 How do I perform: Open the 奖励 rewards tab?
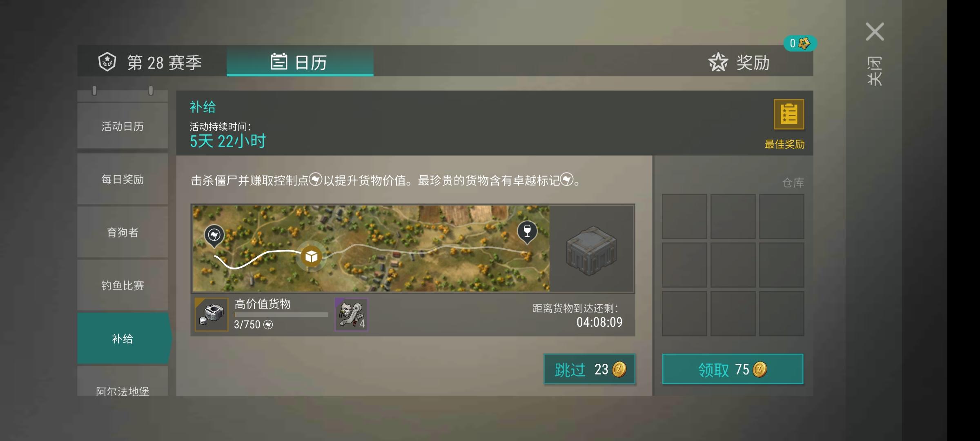pyautogui.click(x=739, y=62)
